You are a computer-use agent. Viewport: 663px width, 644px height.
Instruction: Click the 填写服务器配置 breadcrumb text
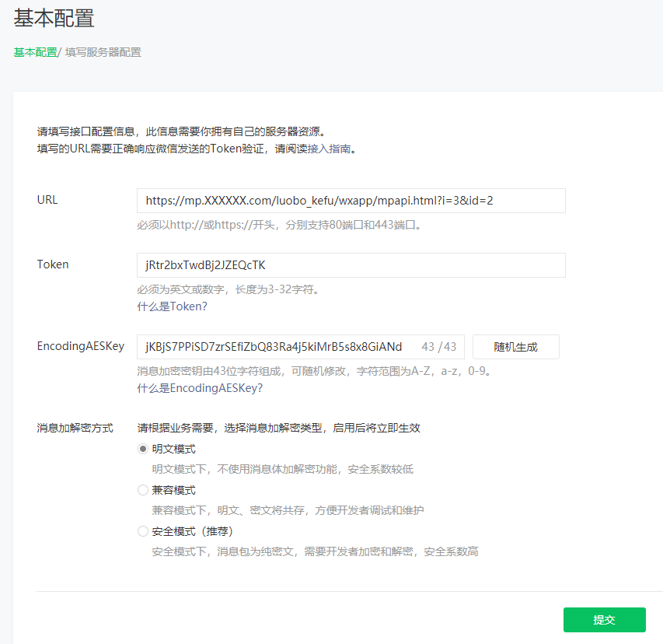(x=103, y=52)
